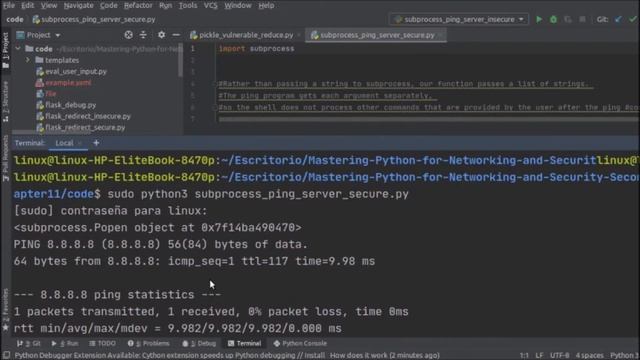Viewport: 640px width, 360px height.
Task: Click the Project tree vertical scrollbar
Action: 180,61
